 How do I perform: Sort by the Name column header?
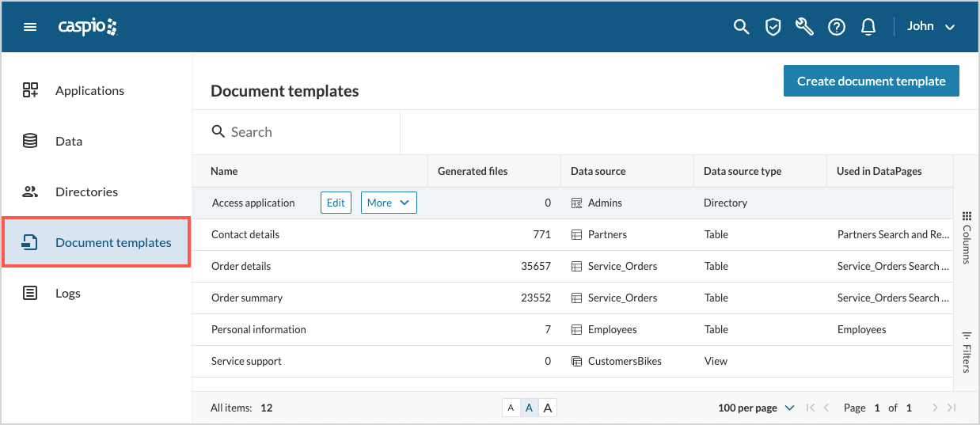pyautogui.click(x=310, y=171)
